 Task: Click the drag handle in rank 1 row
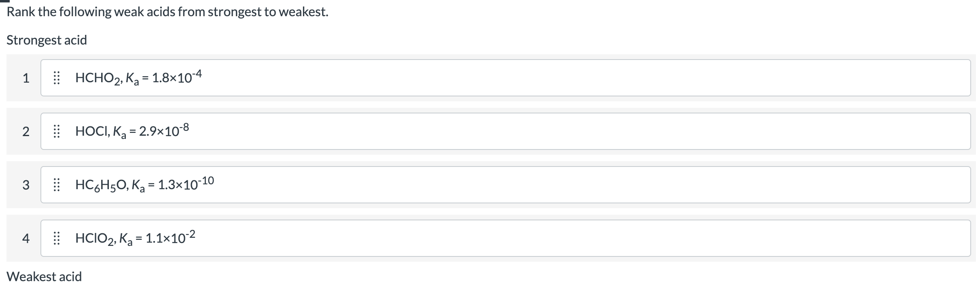[58, 77]
